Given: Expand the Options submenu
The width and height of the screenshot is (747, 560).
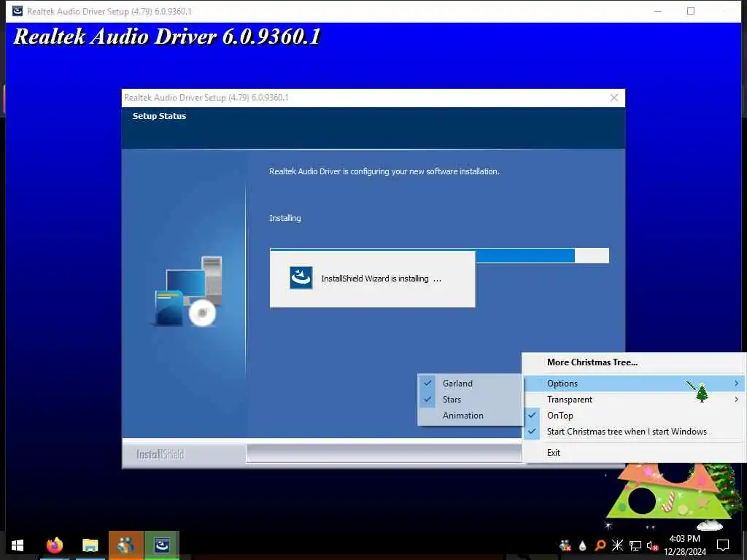Looking at the screenshot, I should point(634,384).
